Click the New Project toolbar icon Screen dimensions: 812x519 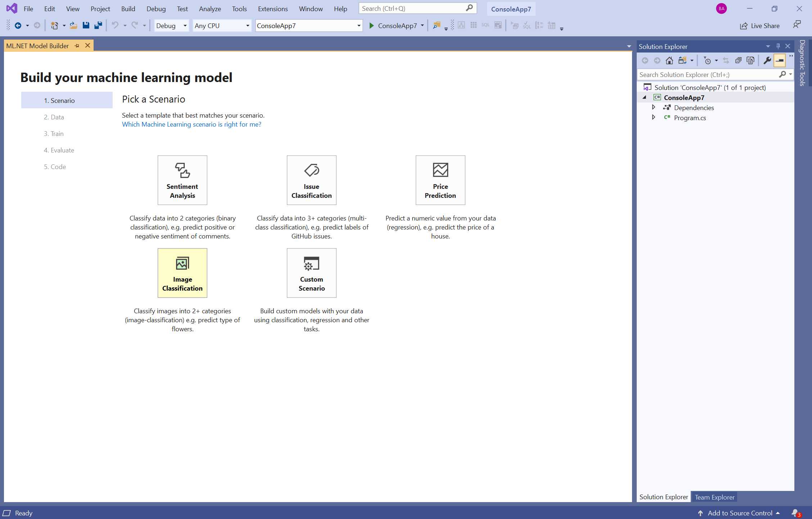pyautogui.click(x=54, y=26)
